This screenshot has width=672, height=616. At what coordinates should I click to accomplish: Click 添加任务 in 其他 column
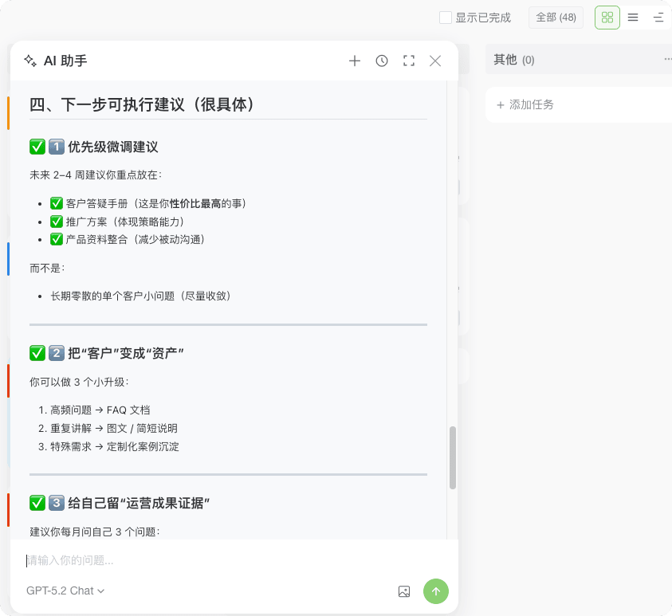525,104
